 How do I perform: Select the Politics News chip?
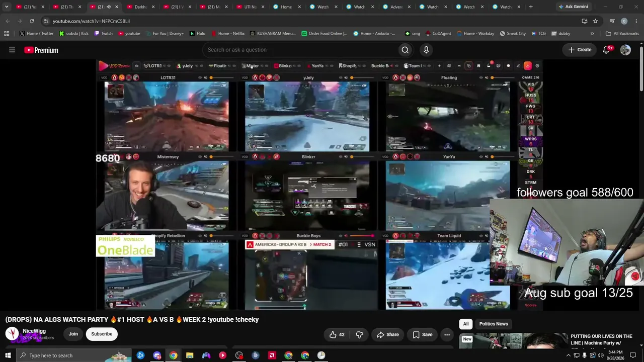(x=494, y=324)
